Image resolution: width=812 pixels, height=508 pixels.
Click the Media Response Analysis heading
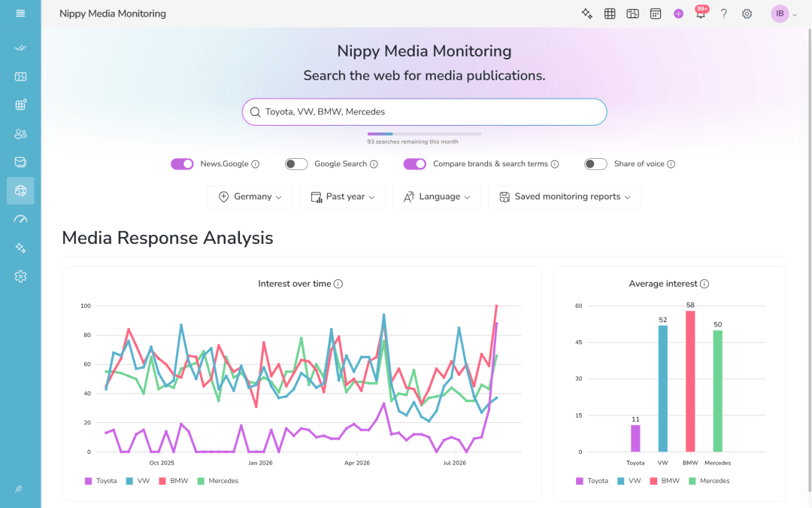pyautogui.click(x=167, y=238)
